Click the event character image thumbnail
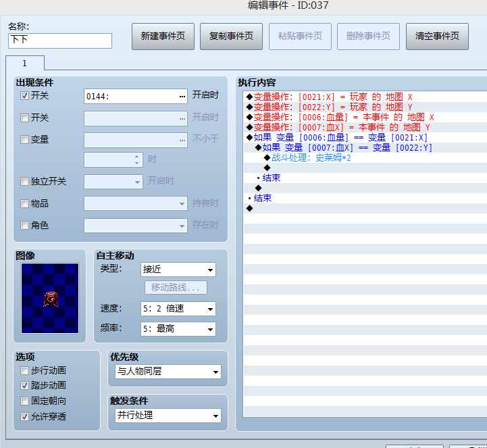 pos(50,298)
